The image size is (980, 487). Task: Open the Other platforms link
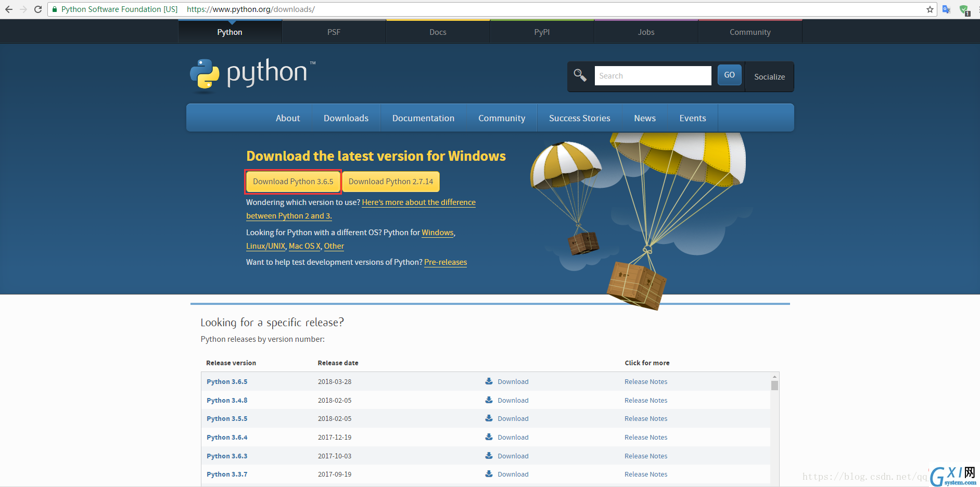[334, 246]
